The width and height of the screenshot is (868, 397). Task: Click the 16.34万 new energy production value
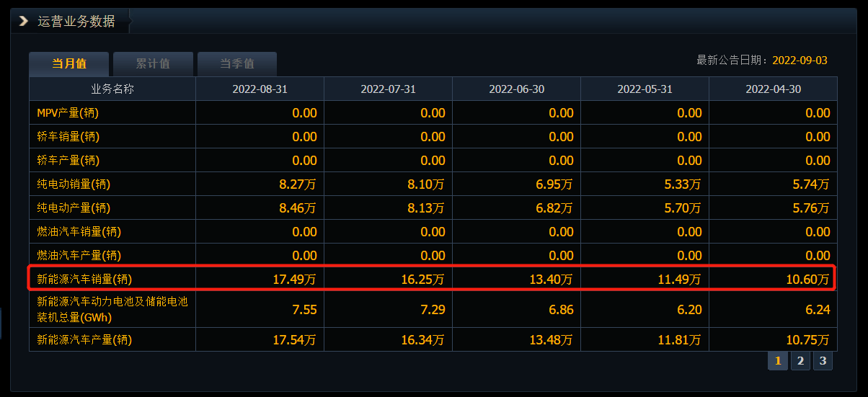423,339
